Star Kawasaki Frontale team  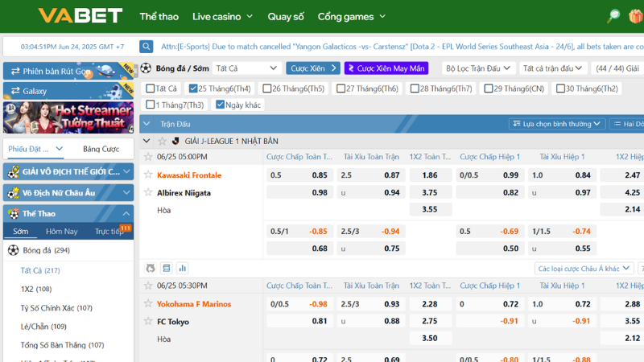(148, 175)
